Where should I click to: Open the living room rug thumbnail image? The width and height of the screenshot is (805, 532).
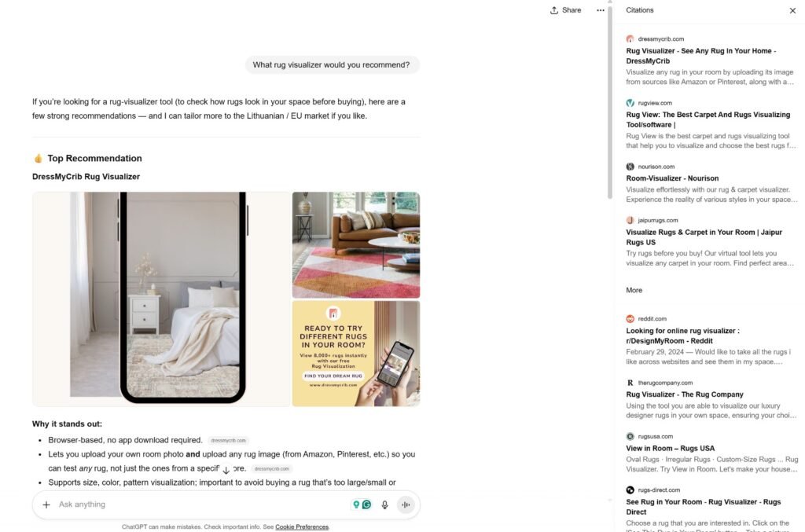356,244
